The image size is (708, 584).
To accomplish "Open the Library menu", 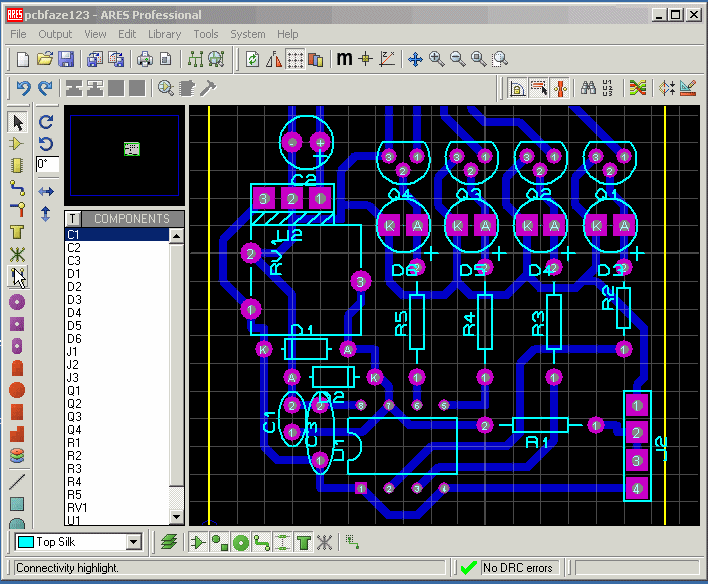I will coord(164,34).
